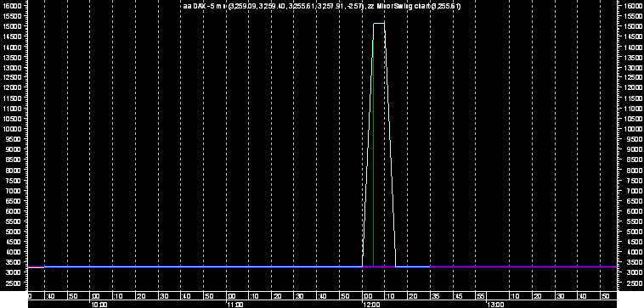Click 15500 on the right price axis
Screen dimensions: 644x308
coord(632,16)
